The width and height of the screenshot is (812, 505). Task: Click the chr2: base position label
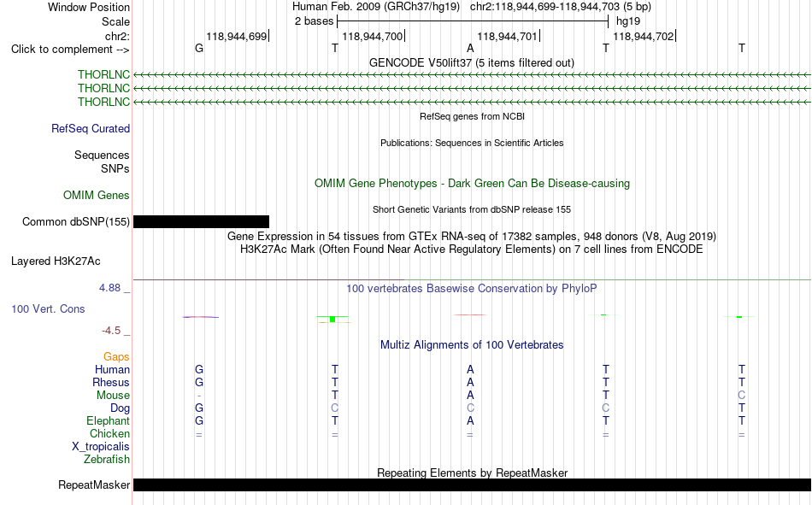[117, 36]
